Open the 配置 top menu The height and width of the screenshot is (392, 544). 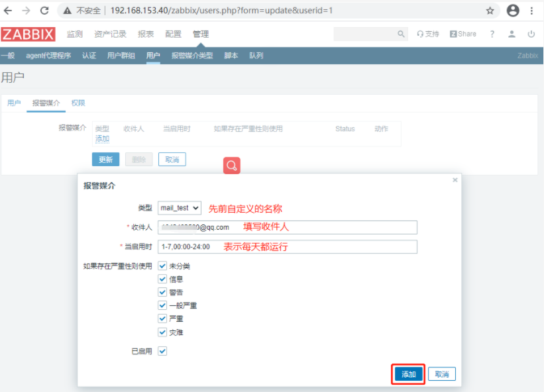173,34
